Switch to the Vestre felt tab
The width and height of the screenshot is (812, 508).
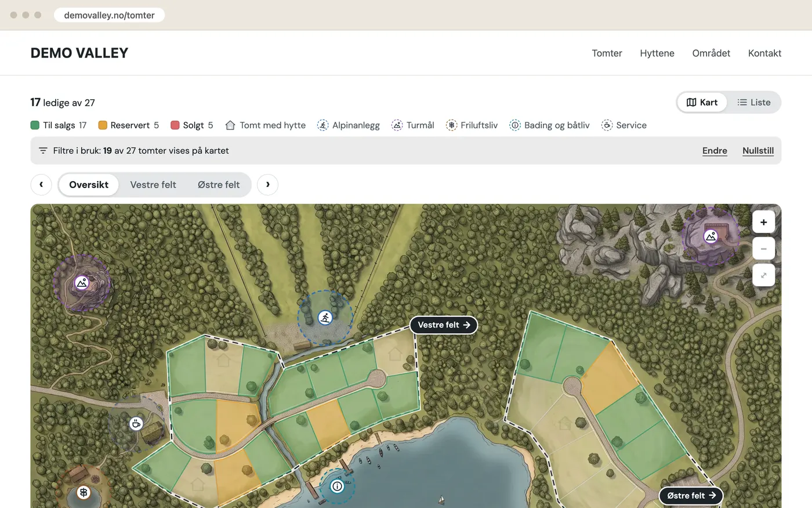coord(153,185)
